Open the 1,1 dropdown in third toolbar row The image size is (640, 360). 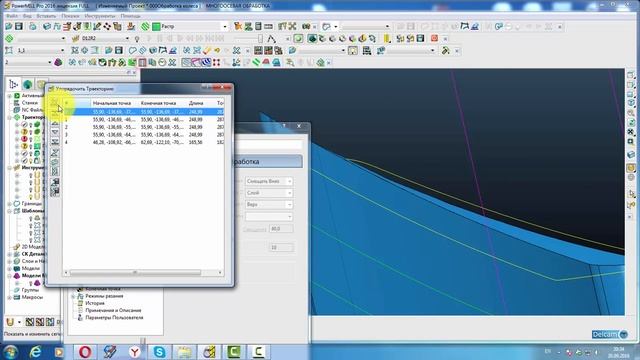[62, 51]
